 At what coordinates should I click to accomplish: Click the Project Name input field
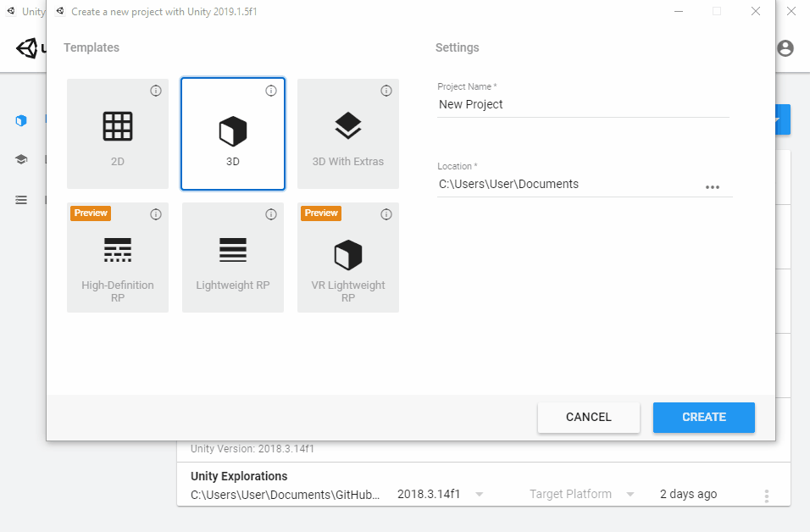pyautogui.click(x=583, y=105)
